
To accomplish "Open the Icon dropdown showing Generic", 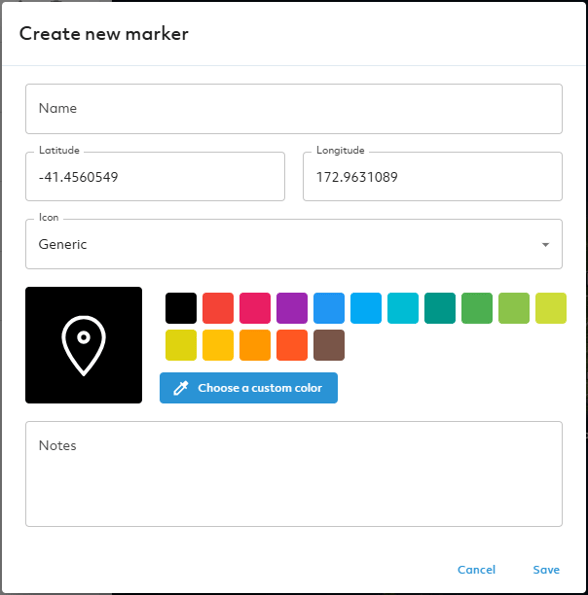I will 294,244.
